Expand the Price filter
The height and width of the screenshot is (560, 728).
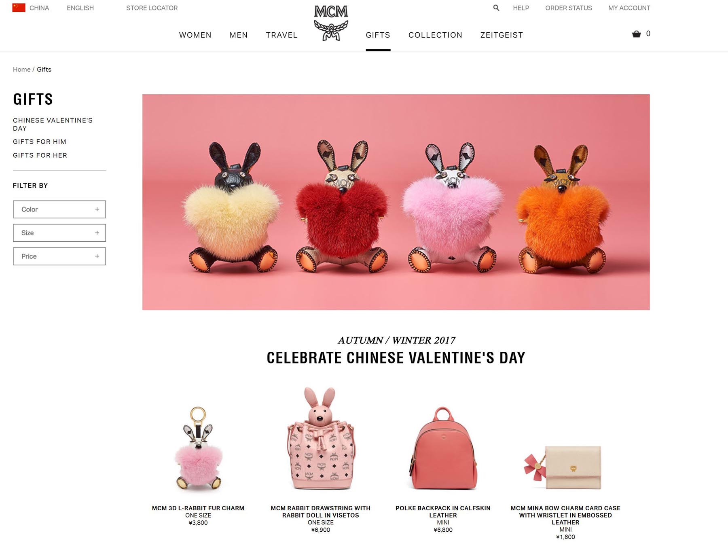(x=59, y=256)
